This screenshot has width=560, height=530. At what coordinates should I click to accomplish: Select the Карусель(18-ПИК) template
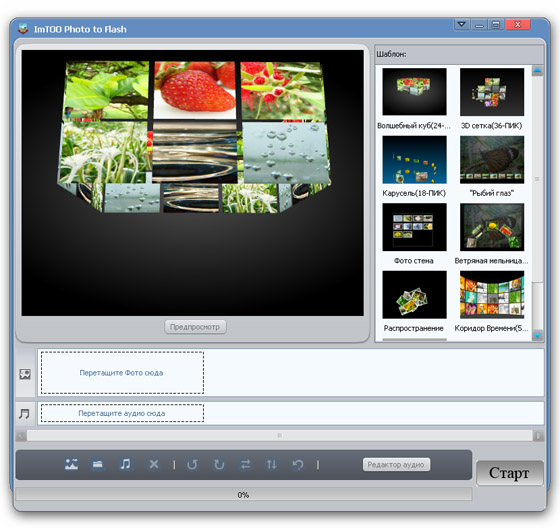point(414,166)
